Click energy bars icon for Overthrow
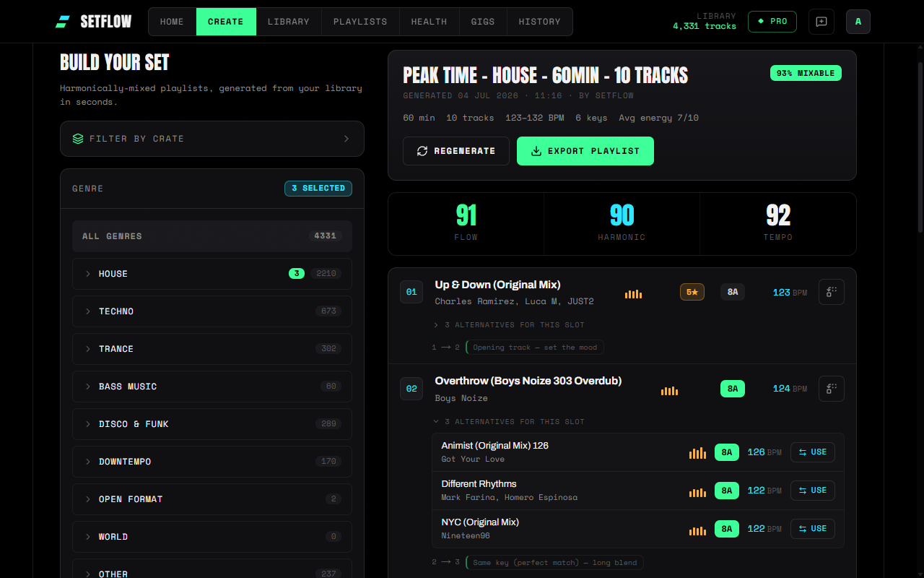Viewport: 924px width, 578px height. [669, 391]
